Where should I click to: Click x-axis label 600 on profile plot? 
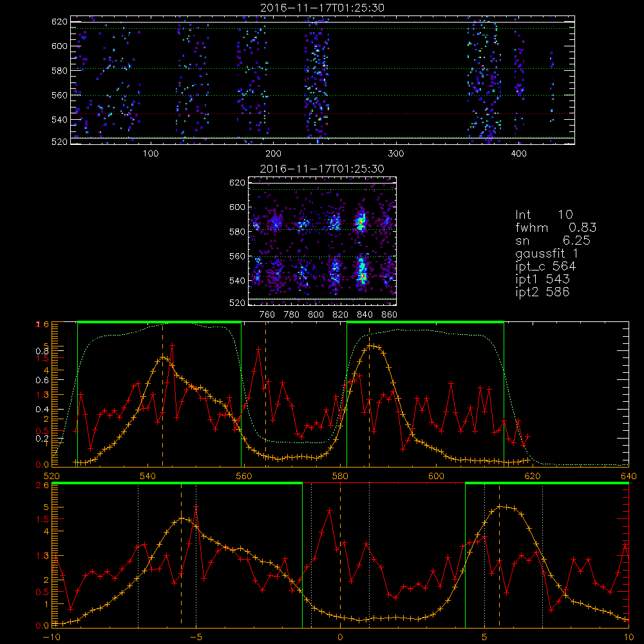coord(436,476)
